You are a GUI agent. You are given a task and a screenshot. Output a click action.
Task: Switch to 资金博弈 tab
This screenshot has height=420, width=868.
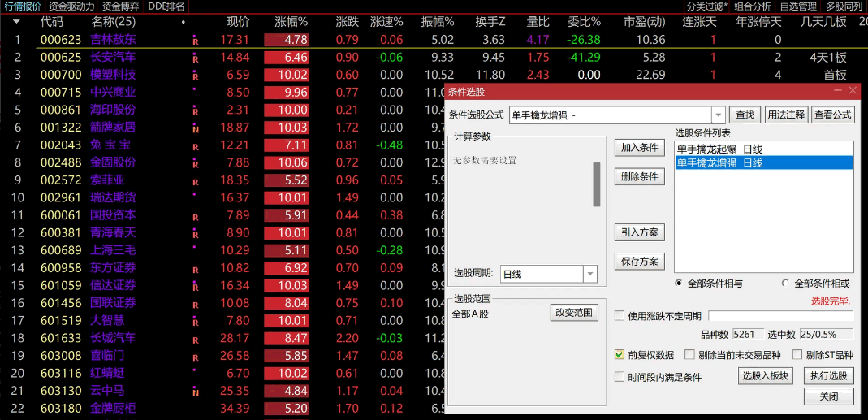click(x=120, y=6)
